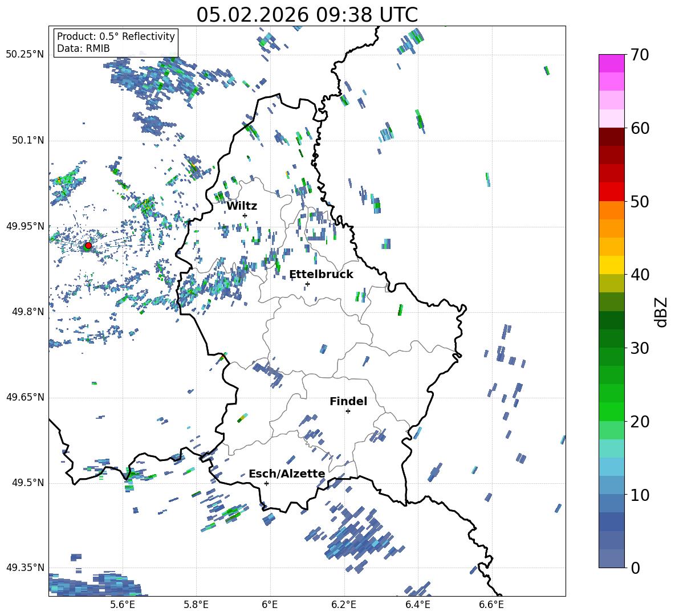Click the Findel location label
675x616 pixels.
(x=348, y=401)
